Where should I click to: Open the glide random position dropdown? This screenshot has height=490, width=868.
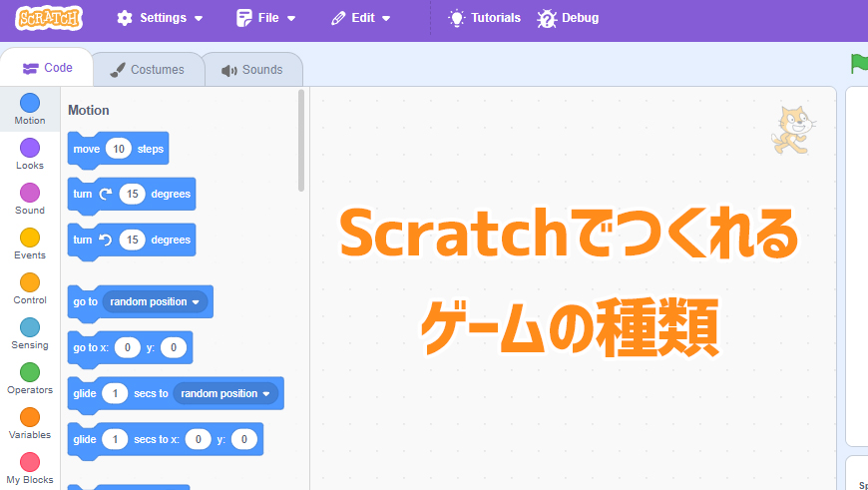pos(225,393)
